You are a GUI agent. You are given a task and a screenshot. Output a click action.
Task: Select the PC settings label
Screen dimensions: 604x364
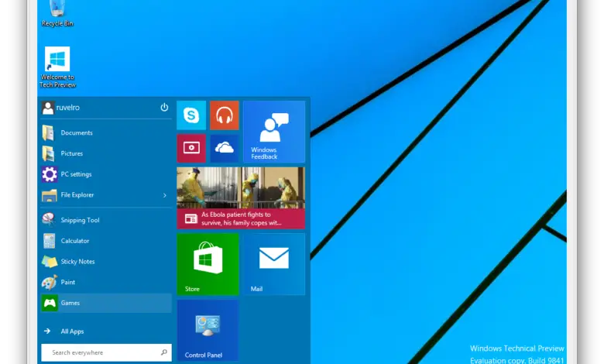tap(76, 174)
